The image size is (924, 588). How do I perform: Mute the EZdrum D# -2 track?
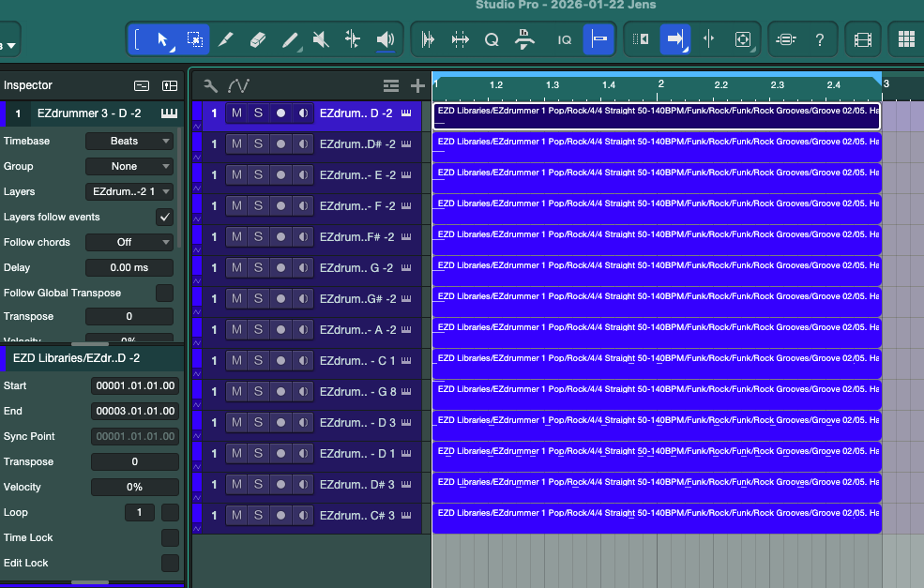tap(236, 144)
